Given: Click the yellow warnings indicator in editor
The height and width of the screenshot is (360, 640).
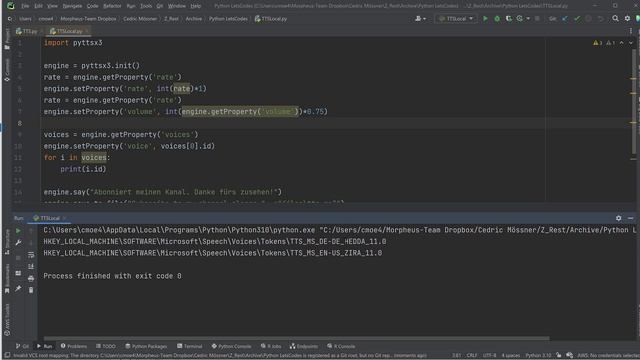Looking at the screenshot, I should coord(598,43).
